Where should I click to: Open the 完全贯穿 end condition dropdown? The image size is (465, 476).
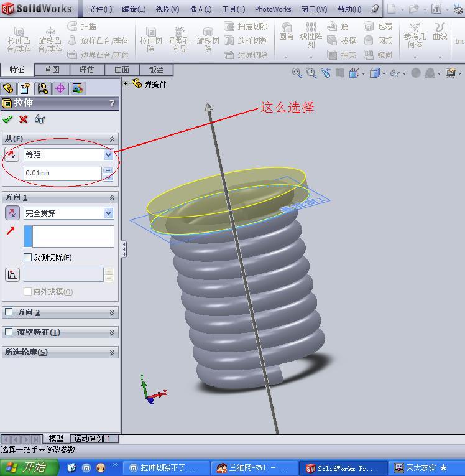[108, 213]
